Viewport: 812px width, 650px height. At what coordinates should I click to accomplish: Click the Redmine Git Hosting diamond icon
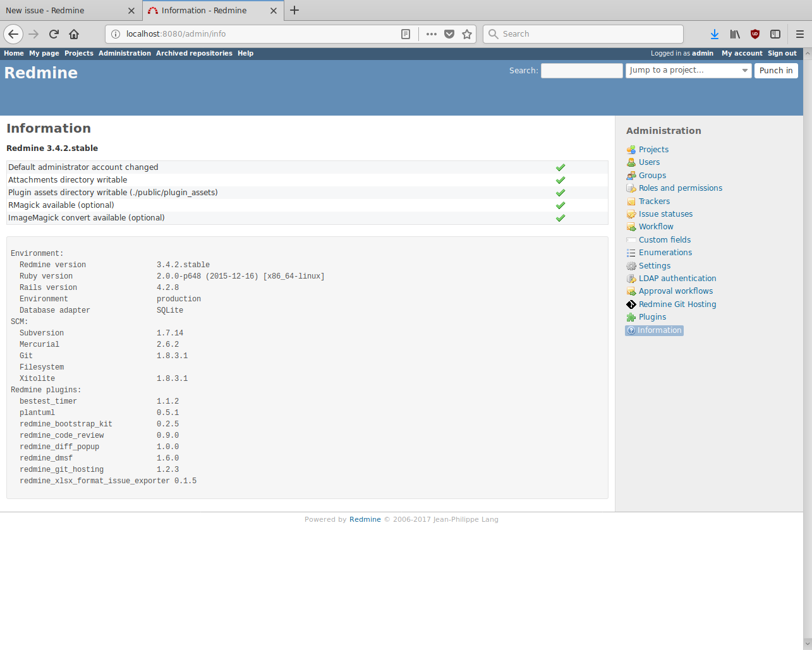pyautogui.click(x=631, y=304)
